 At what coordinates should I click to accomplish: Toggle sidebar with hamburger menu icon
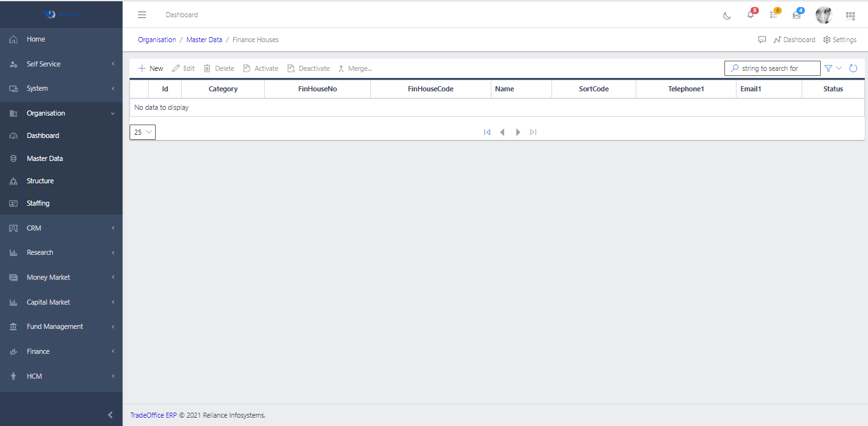coord(142,15)
